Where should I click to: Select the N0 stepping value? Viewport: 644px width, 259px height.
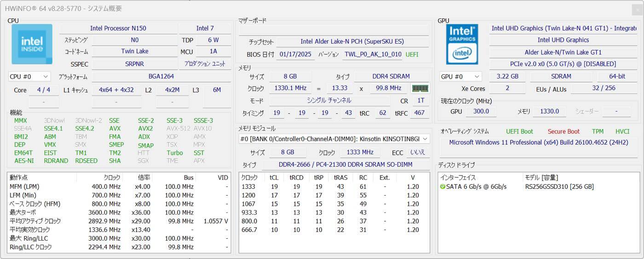tap(134, 40)
